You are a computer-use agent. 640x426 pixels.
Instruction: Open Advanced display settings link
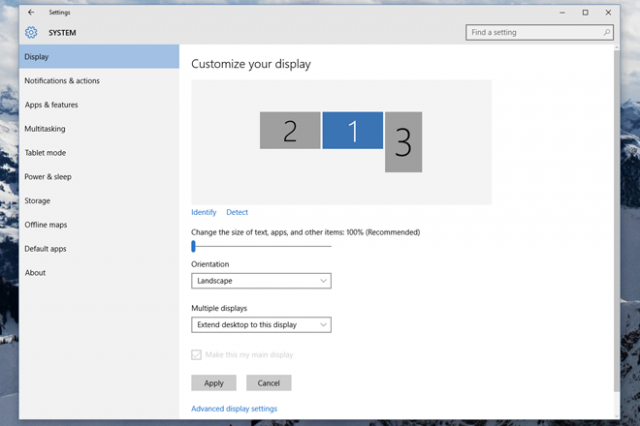click(234, 409)
